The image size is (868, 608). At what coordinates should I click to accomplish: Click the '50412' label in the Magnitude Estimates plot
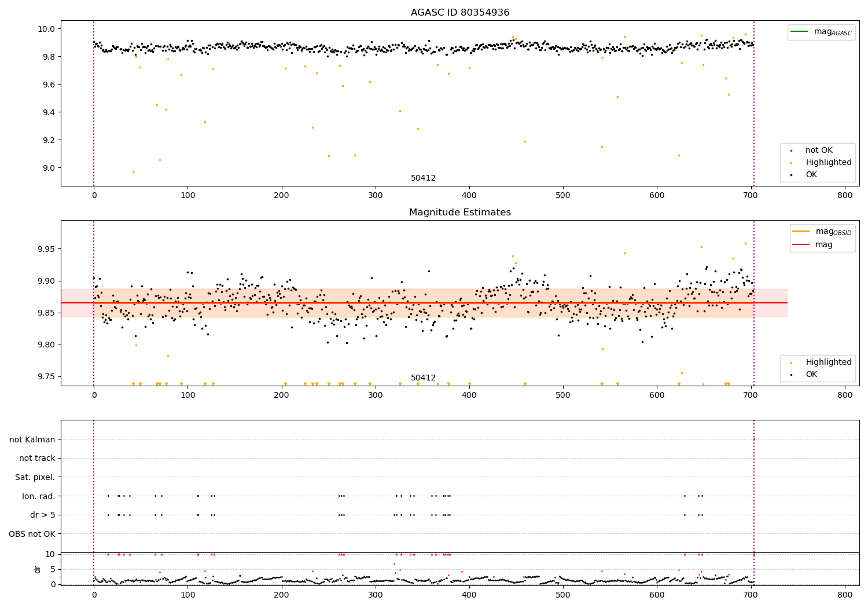(423, 378)
